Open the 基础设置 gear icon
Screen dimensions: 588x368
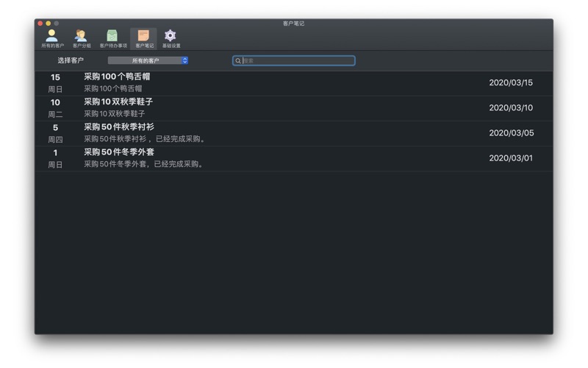pos(171,38)
